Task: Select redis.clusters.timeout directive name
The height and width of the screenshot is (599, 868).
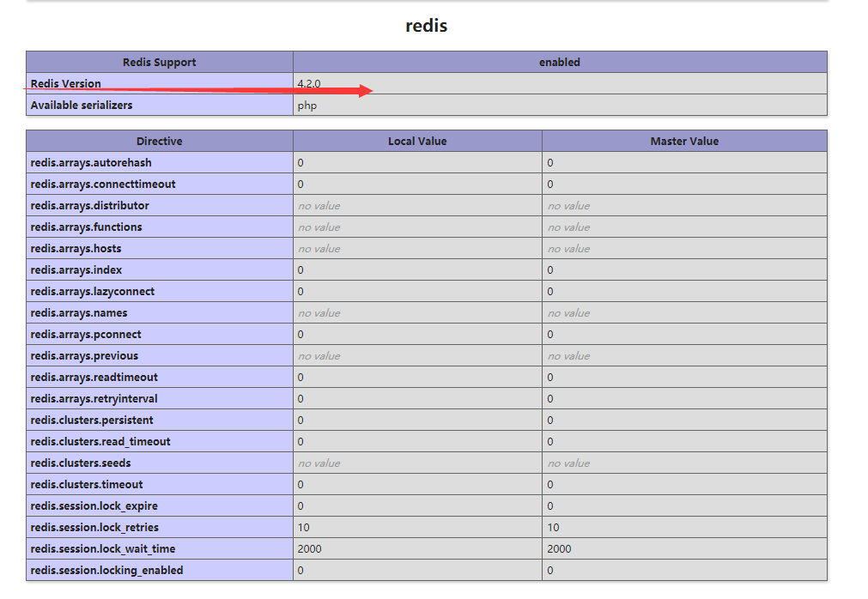Action: pyautogui.click(x=87, y=485)
